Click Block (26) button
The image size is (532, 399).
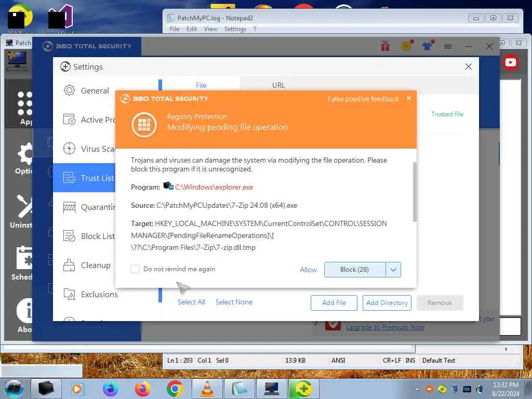[354, 270]
